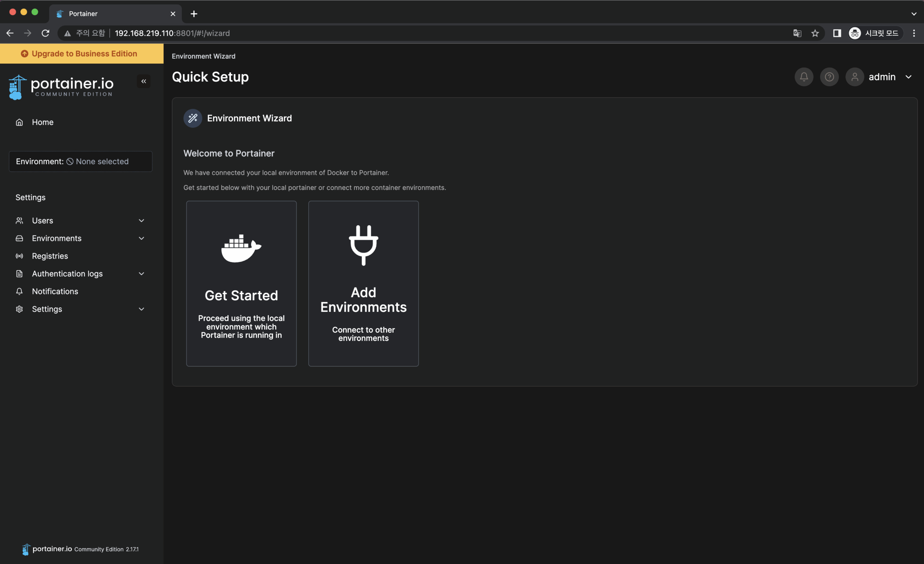Click the browser back arrow
Image resolution: width=924 pixels, height=564 pixels.
point(10,33)
